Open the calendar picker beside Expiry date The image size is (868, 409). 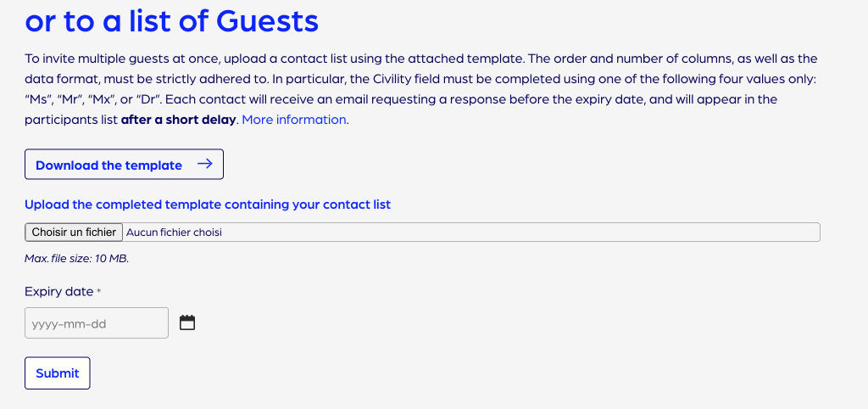(x=187, y=322)
